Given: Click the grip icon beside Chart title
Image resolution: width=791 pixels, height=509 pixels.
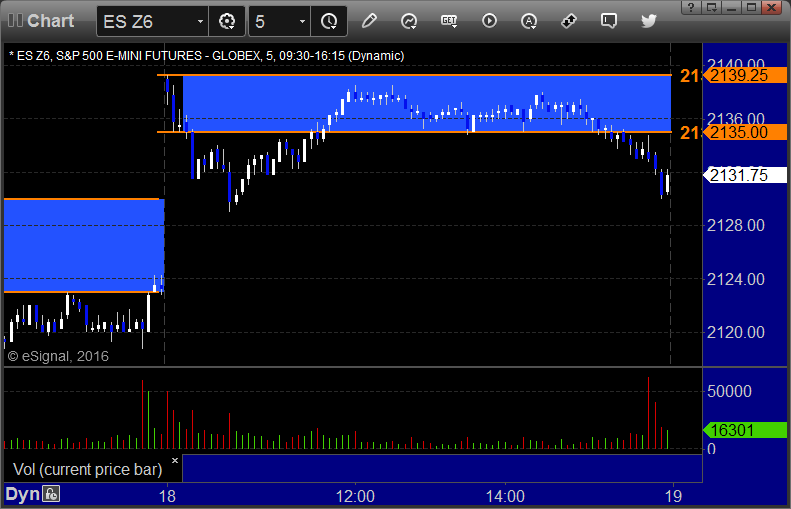Looking at the screenshot, I should click(15, 21).
